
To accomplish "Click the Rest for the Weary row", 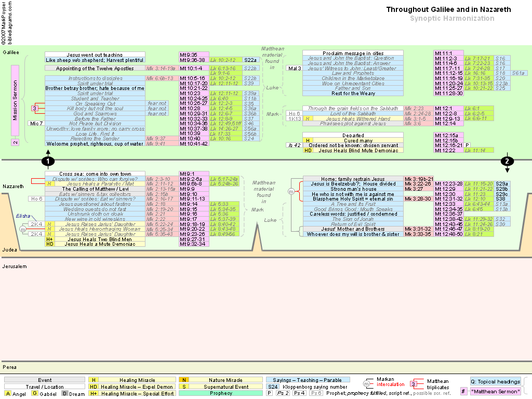I will (353, 94).
